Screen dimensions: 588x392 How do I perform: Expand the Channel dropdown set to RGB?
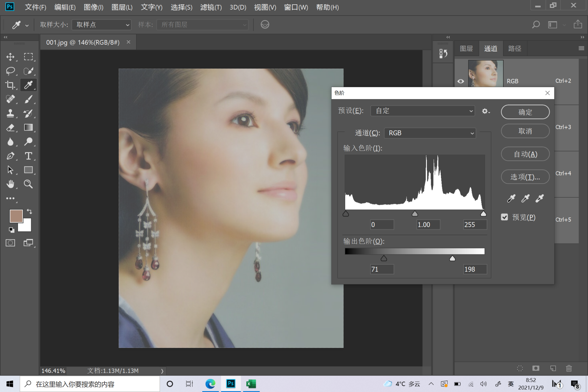tap(430, 133)
